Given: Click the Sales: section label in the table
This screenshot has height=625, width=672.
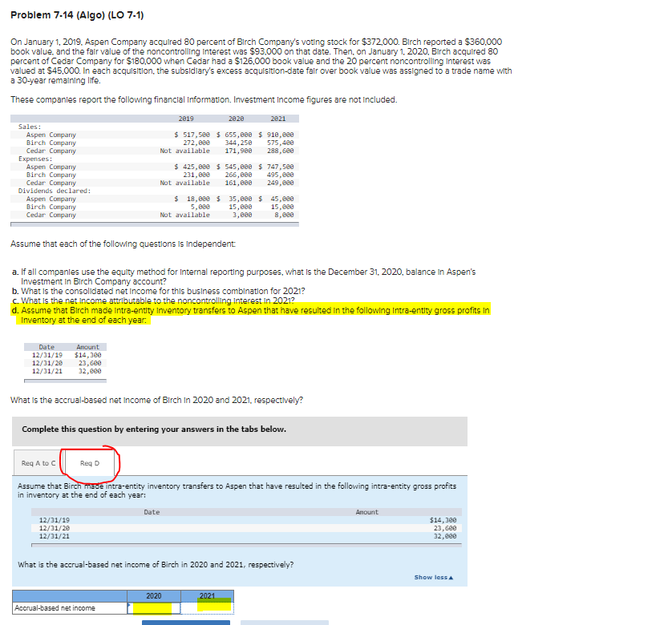Looking at the screenshot, I should (x=30, y=127).
